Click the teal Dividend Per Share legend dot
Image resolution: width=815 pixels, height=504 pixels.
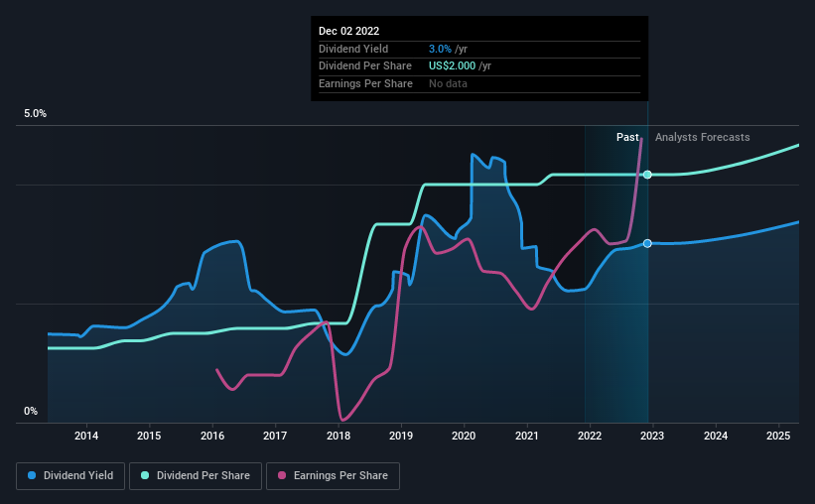click(x=145, y=475)
